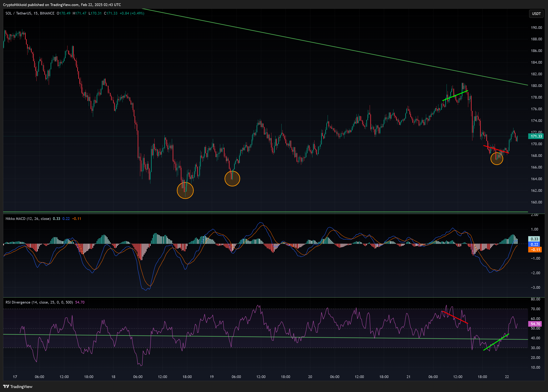Click the short green line at the 180.00 price peak

pyautogui.click(x=455, y=96)
